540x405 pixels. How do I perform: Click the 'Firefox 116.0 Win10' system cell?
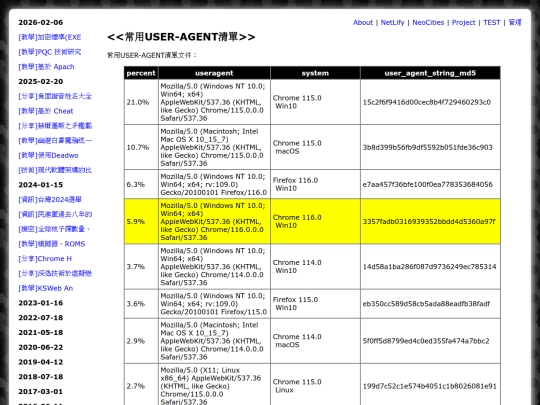(x=315, y=184)
